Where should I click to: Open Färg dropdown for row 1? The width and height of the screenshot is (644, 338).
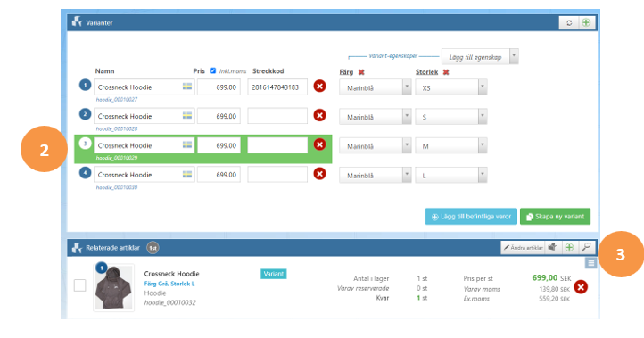(x=375, y=87)
